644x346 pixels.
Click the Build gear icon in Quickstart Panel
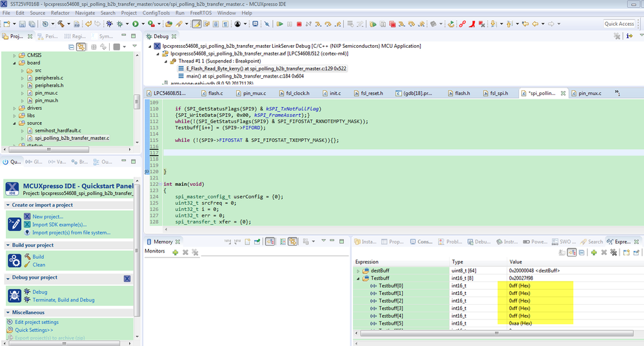point(15,260)
